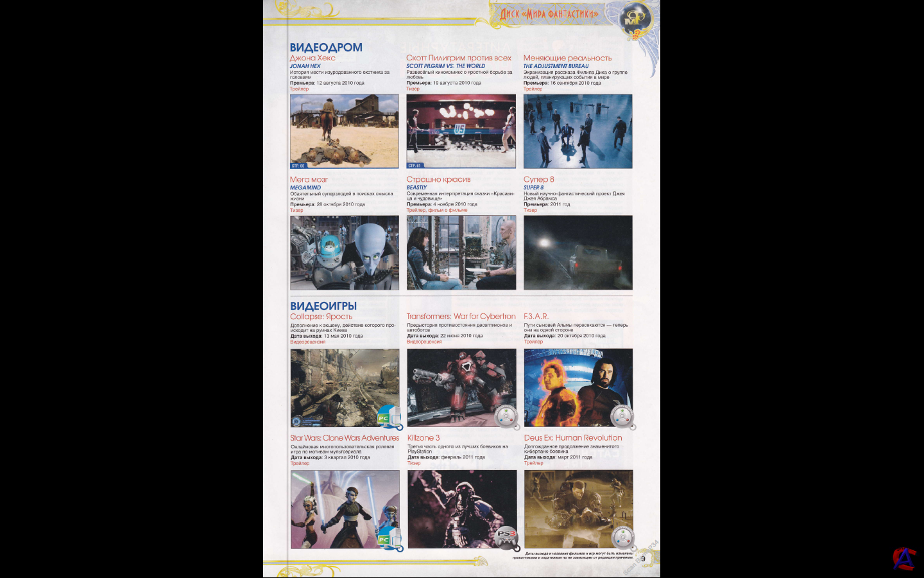The width and height of the screenshot is (924, 578).
Task: Select the Adjustment Bureau movie thumbnail
Action: (x=577, y=131)
